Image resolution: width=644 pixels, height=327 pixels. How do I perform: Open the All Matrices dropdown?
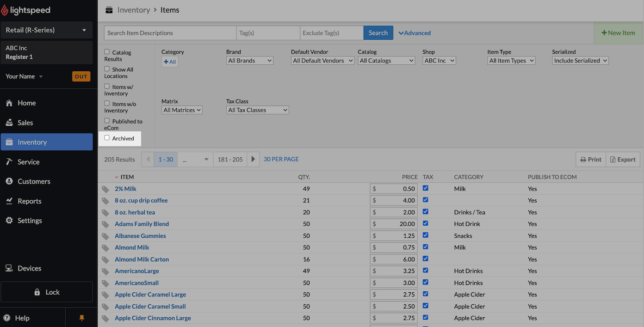[182, 110]
